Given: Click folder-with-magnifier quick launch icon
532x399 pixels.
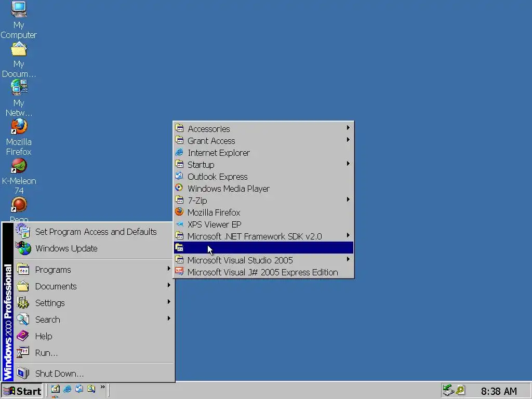Looking at the screenshot, I should (x=91, y=389).
